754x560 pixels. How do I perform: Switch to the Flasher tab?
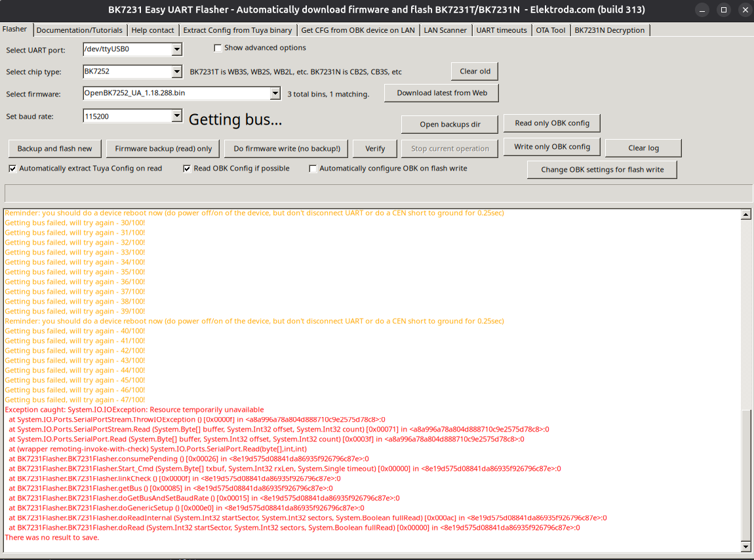(x=15, y=30)
